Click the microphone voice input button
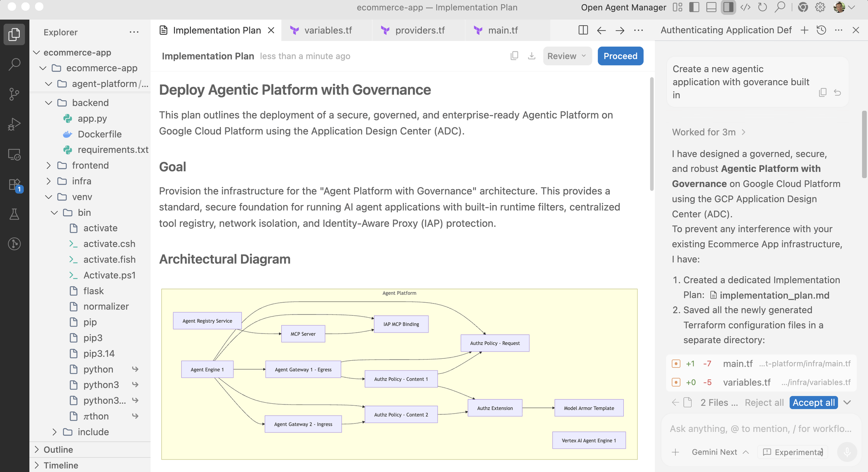 (847, 452)
